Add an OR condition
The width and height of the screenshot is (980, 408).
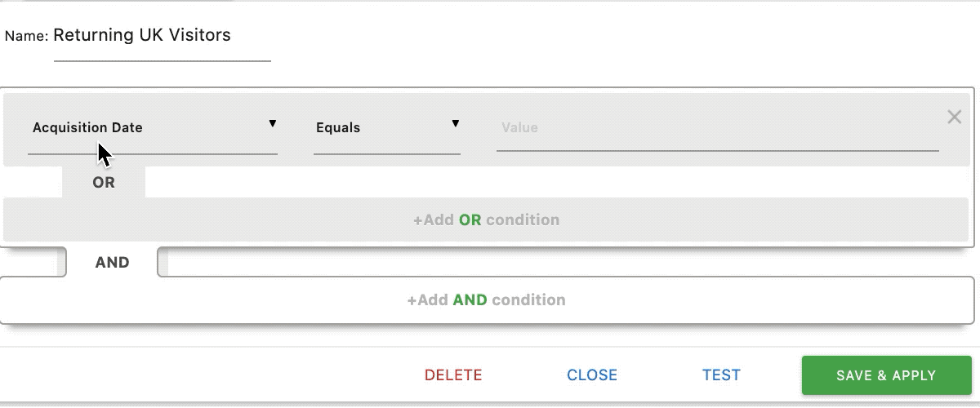[487, 220]
